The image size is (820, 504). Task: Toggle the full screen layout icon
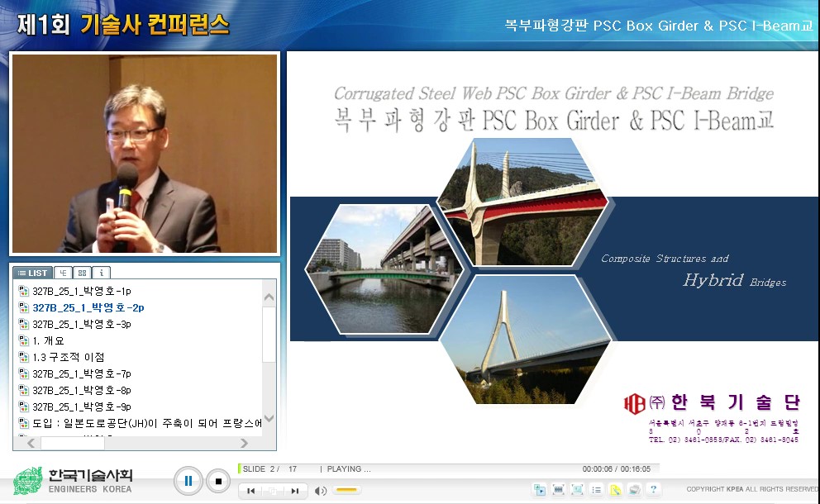click(x=577, y=489)
